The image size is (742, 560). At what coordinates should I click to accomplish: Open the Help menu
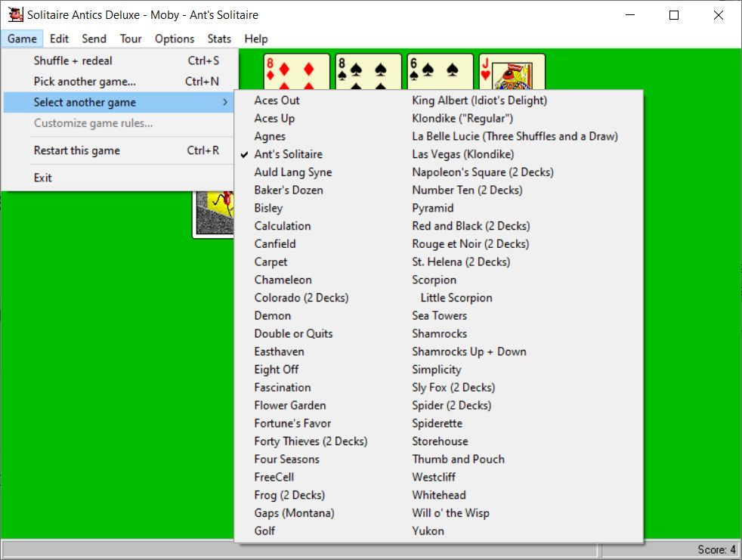(256, 39)
